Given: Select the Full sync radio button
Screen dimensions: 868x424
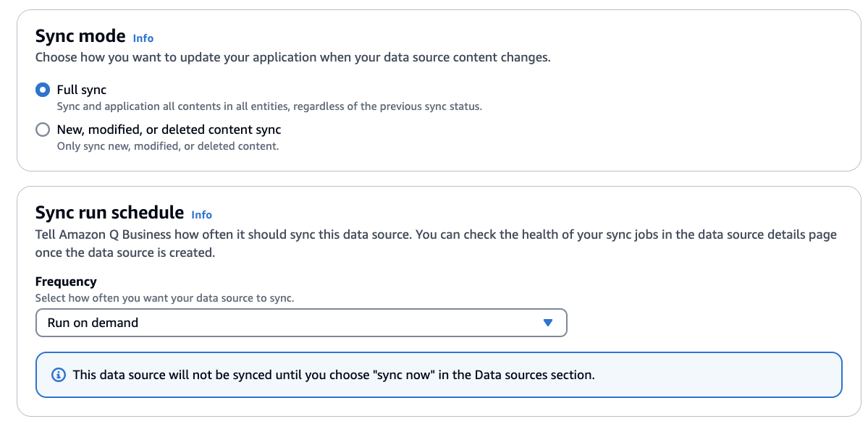Looking at the screenshot, I should pyautogui.click(x=43, y=90).
